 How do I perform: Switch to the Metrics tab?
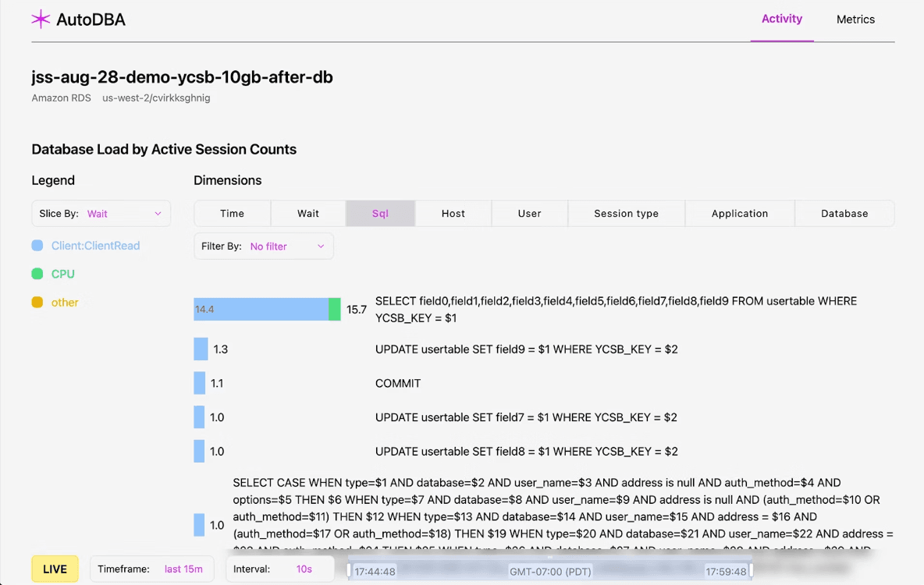pyautogui.click(x=855, y=19)
